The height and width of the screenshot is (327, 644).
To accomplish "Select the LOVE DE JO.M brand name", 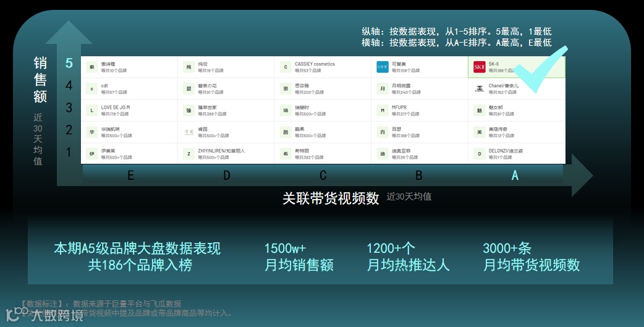I will point(116,108).
